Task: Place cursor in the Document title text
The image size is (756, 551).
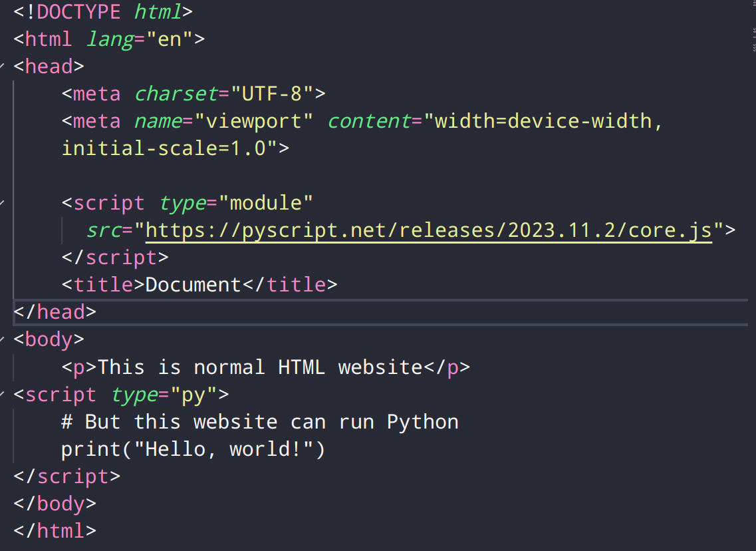Action: click(x=193, y=285)
